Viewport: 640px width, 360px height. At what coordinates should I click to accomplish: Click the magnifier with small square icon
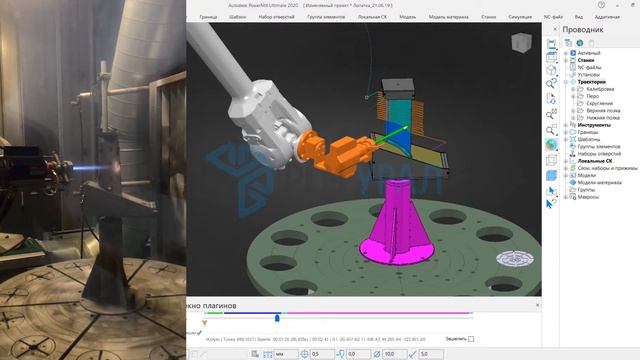coord(551,129)
